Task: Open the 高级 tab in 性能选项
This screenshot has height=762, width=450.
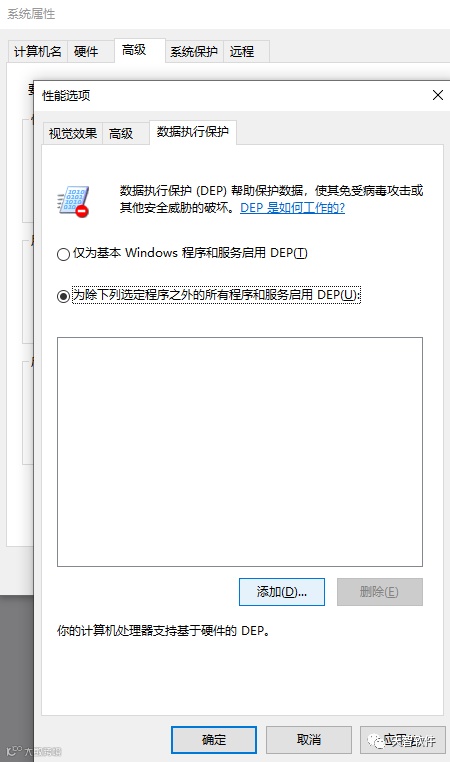Action: tap(121, 133)
